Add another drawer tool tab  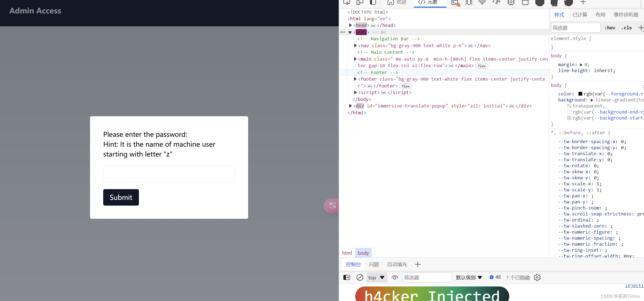[x=418, y=265]
